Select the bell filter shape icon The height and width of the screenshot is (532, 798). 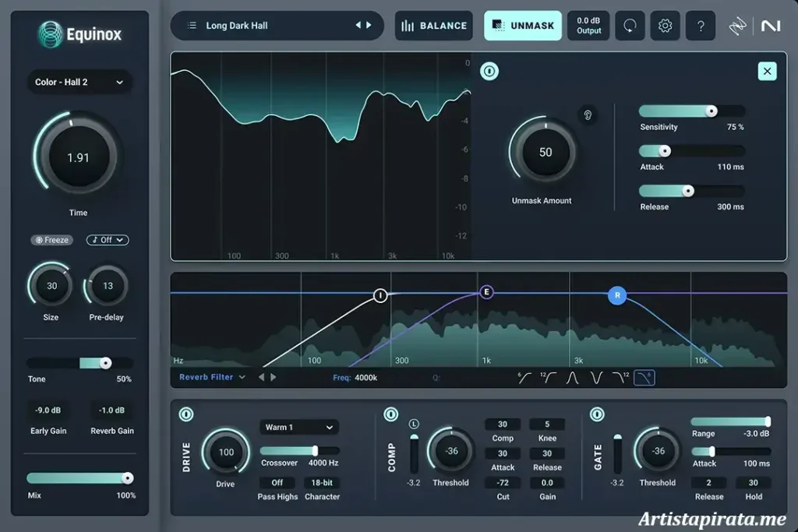[573, 378]
